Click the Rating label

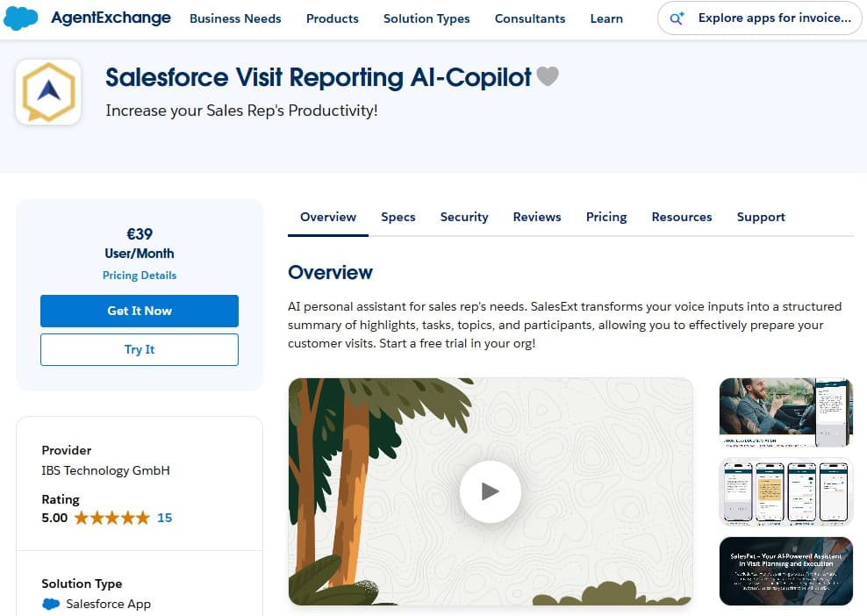[61, 499]
